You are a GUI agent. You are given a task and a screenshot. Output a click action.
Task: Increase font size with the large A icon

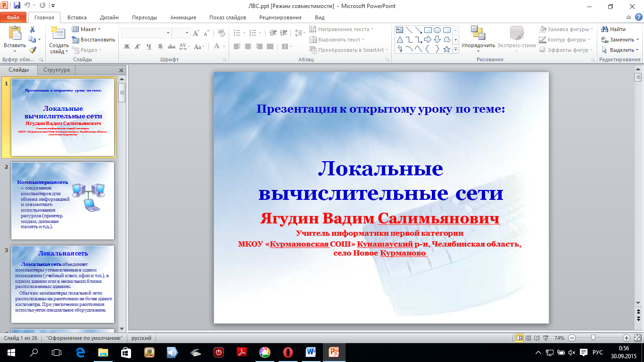(196, 33)
